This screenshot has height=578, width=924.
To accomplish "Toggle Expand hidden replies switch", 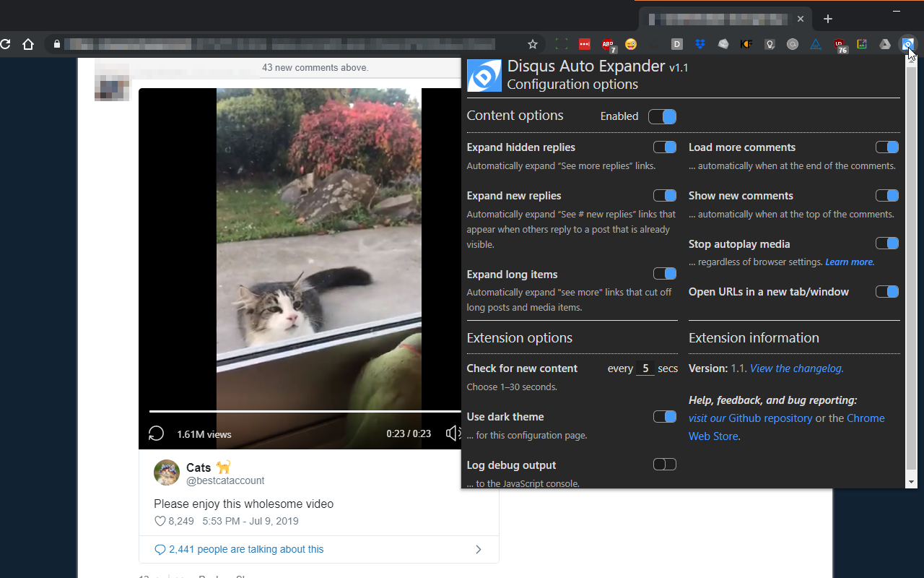I will (665, 147).
